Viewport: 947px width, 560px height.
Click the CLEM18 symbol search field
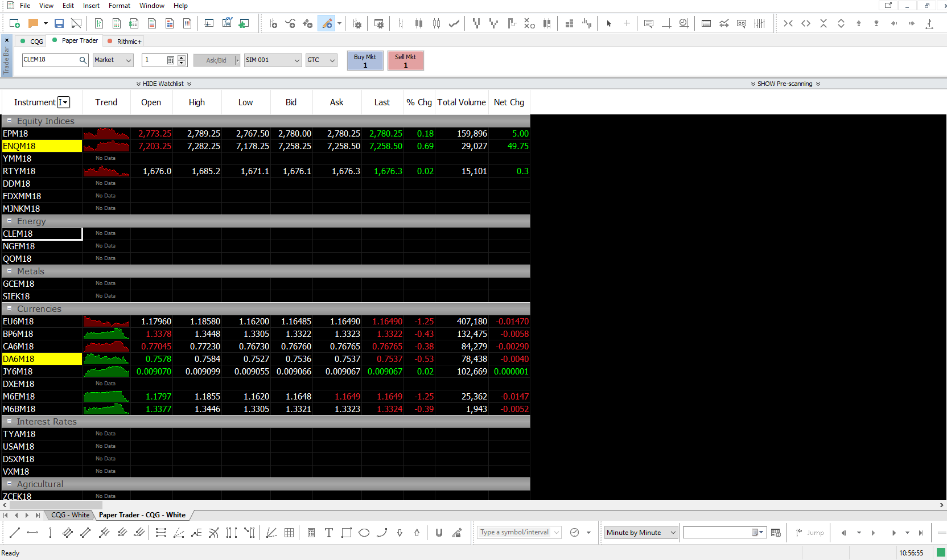[55, 60]
